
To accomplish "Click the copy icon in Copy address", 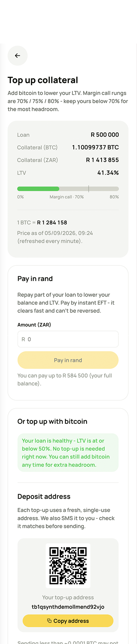I will [49, 621].
